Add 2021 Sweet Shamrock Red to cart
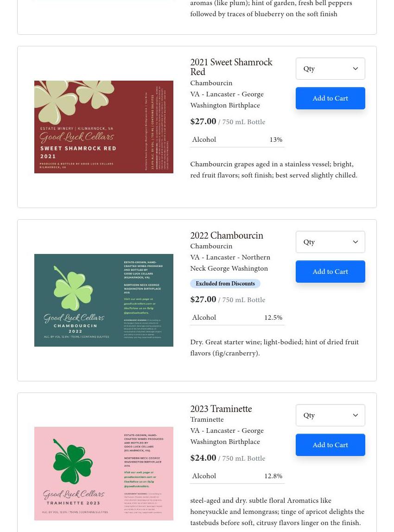 330,98
